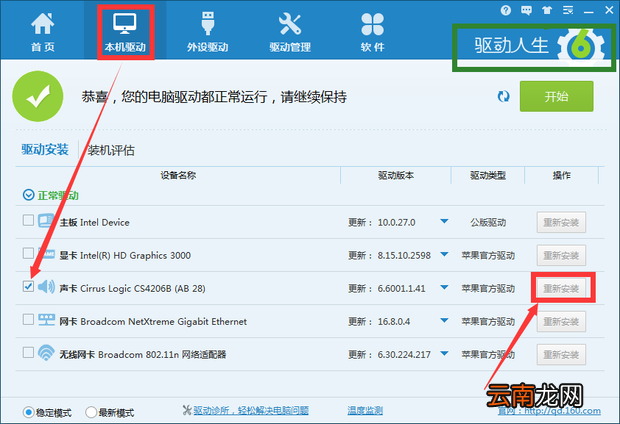The width and height of the screenshot is (620, 424).
Task: Click the 驱动类型 column header
Action: tap(488, 175)
